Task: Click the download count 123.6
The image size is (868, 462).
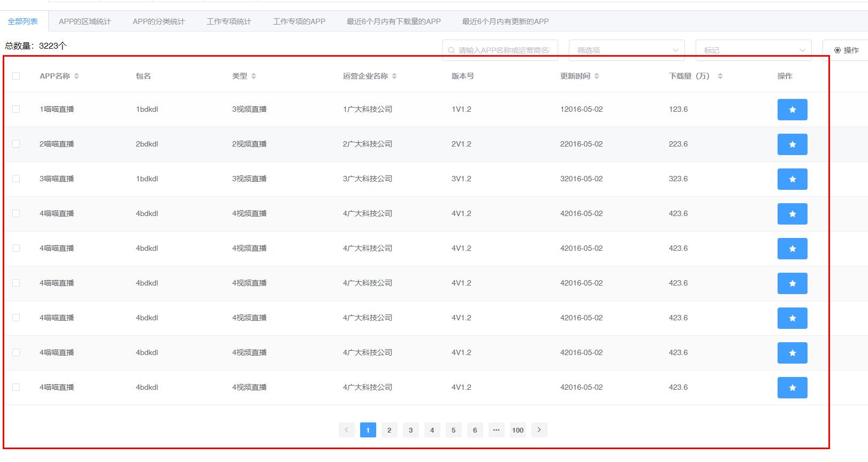Action: coord(679,109)
